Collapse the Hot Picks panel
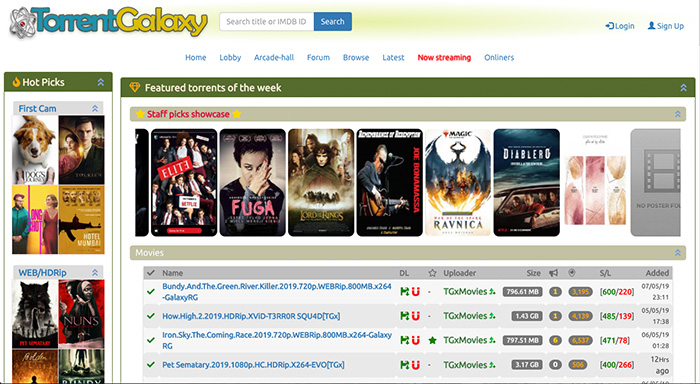 tap(101, 82)
